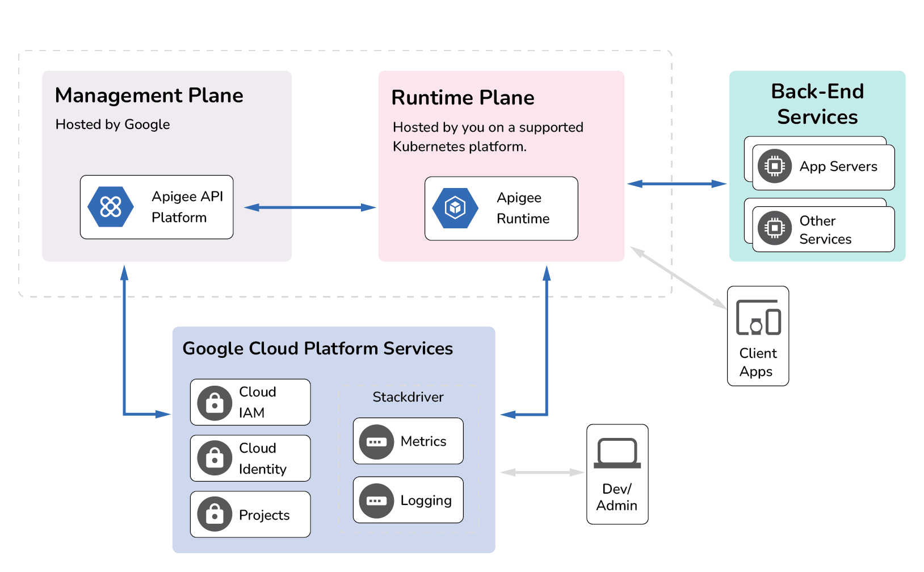
Task: Select the Other Services chip icon
Action: click(x=774, y=228)
